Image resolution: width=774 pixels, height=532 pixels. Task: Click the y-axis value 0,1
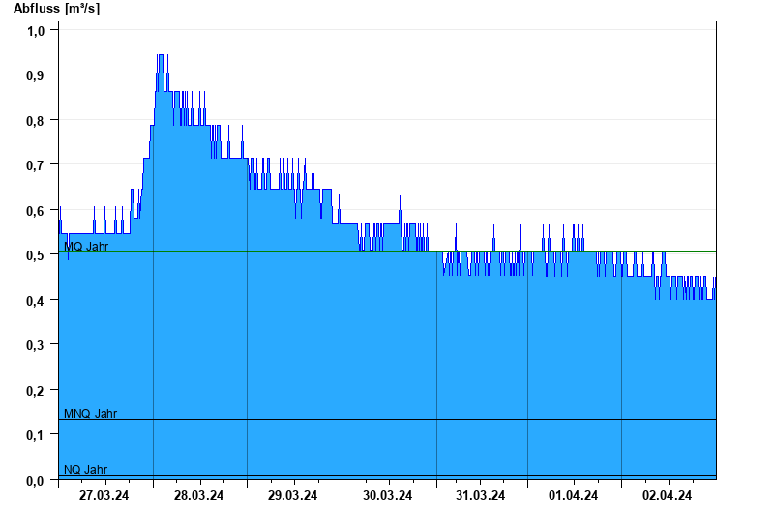click(35, 435)
